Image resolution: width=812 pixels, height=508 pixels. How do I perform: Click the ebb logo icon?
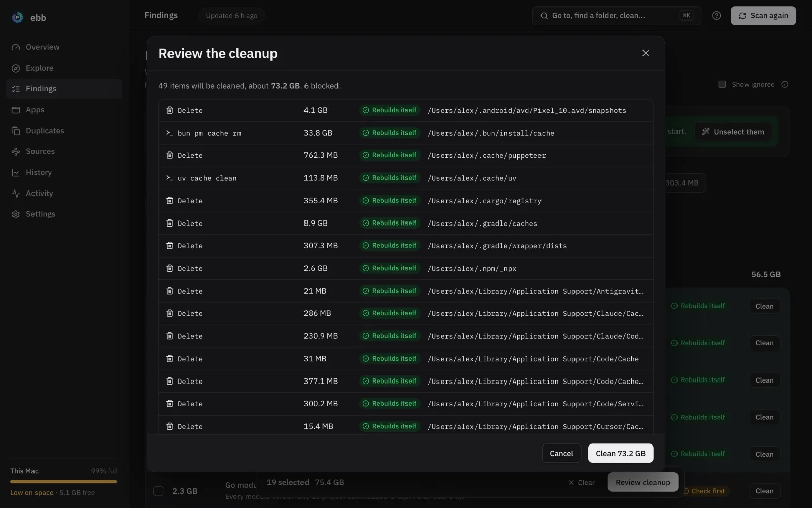coord(17,18)
